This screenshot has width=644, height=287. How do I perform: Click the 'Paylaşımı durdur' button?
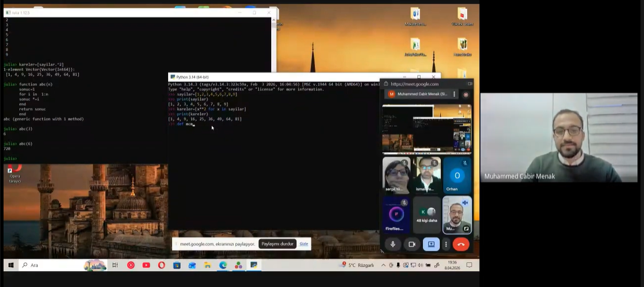277,244
